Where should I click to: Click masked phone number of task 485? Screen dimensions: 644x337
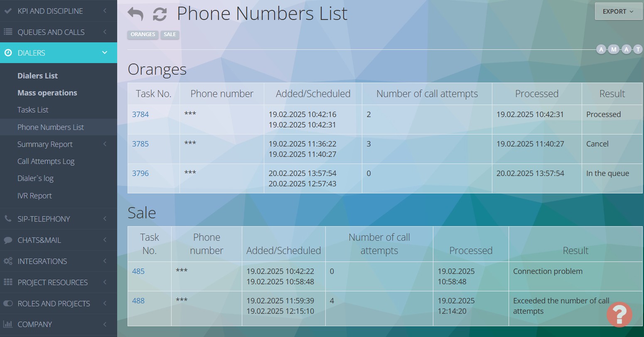[182, 271]
